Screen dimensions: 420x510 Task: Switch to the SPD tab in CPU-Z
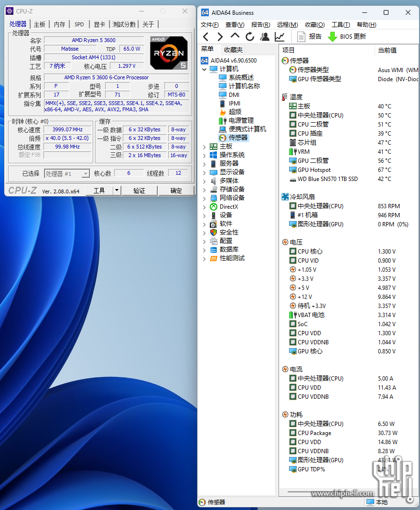(79, 24)
